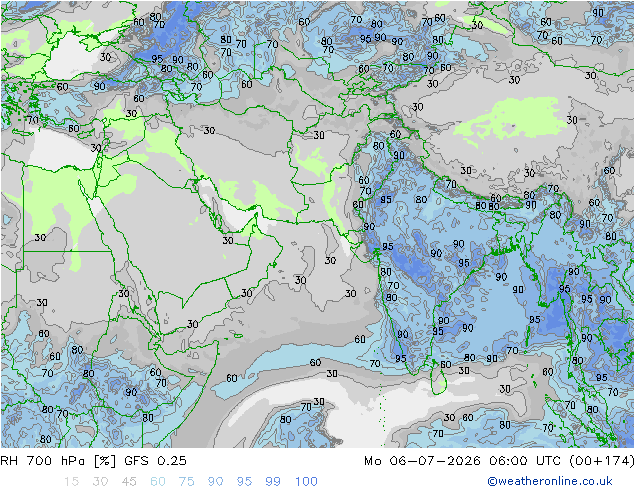The width and height of the screenshot is (634, 490).
Task: Select the "Mo 06-07-2026" forecast date
Action: [x=422, y=461]
